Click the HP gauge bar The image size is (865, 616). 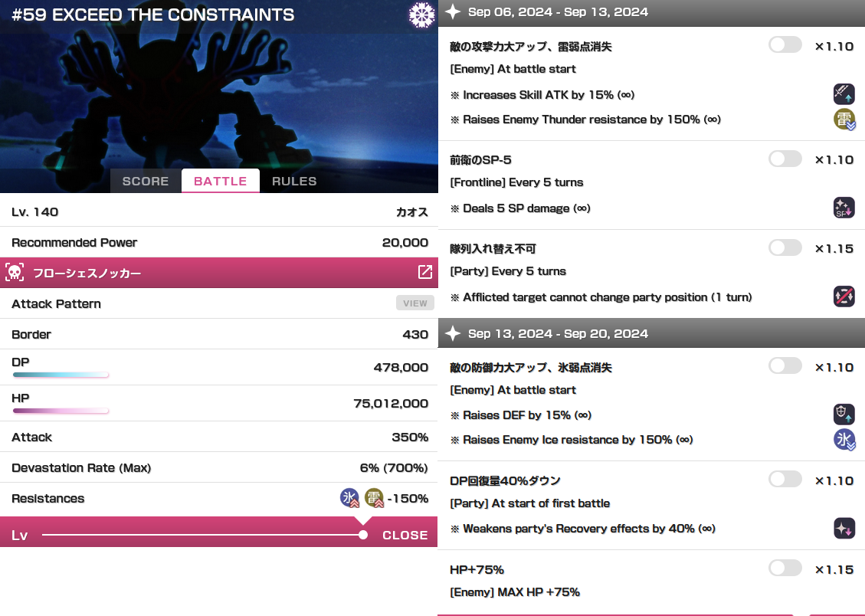61,411
